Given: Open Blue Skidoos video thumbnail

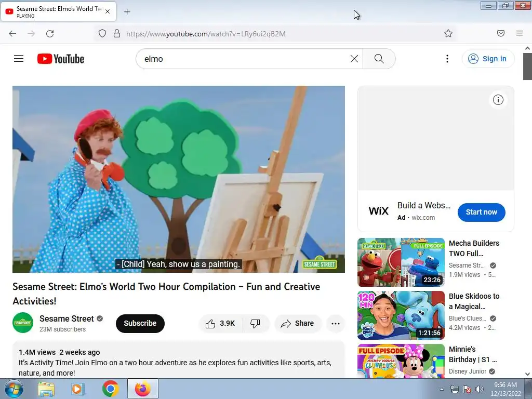Looking at the screenshot, I should tap(401, 315).
